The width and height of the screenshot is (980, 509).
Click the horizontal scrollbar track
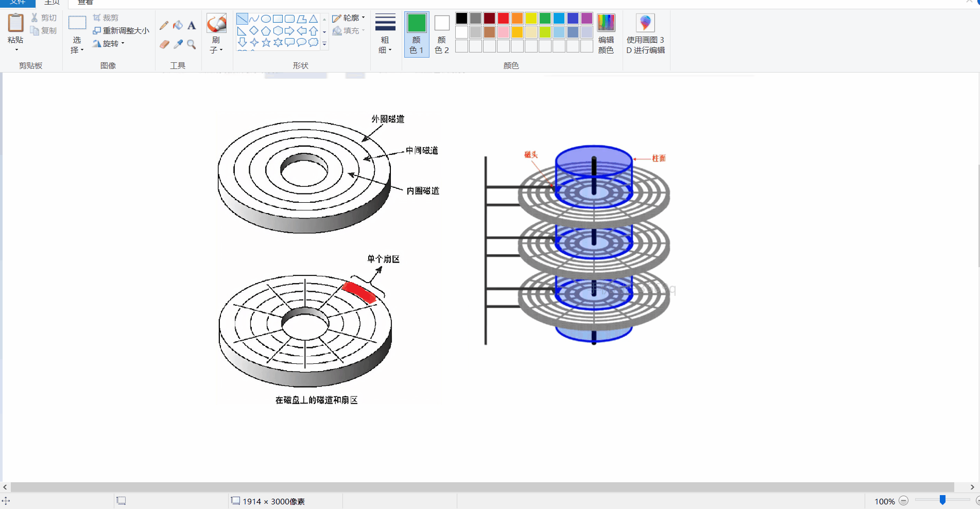pyautogui.click(x=483, y=487)
